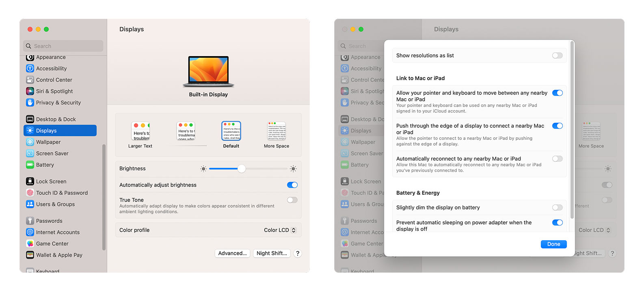The width and height of the screenshot is (644, 291).
Task: Click the Users & Groups icon in left window
Action: 30,204
